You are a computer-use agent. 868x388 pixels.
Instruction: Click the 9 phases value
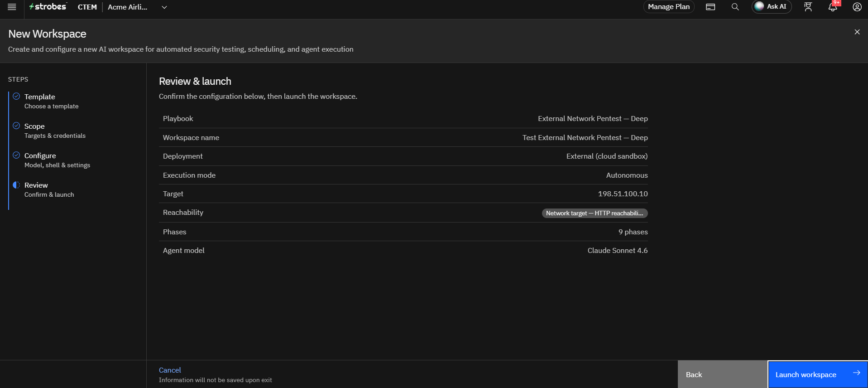[633, 232]
